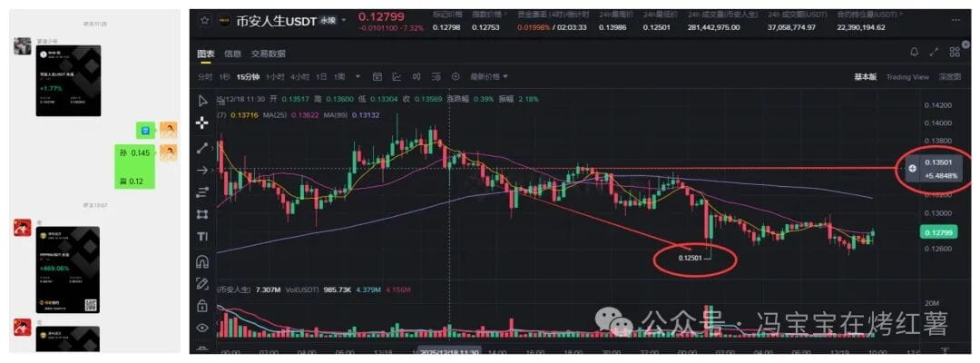Star 币安人生USDT as favorite
Viewport: 980px width, 363px height.
click(x=204, y=20)
